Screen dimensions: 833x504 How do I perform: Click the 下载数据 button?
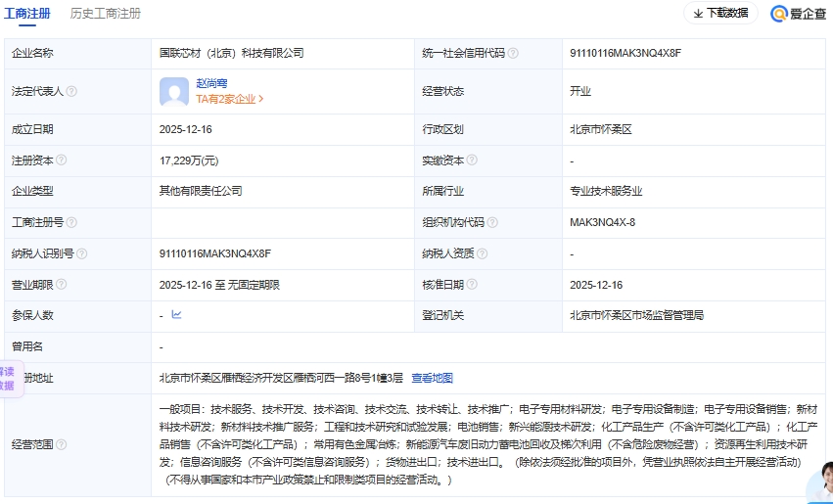point(720,14)
